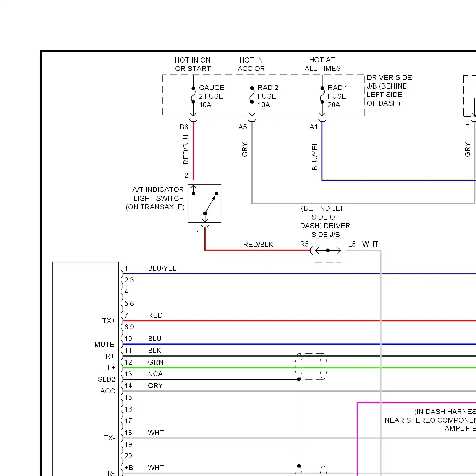Click the TX+ terminal label
The height and width of the screenshot is (476, 476).
tap(109, 321)
